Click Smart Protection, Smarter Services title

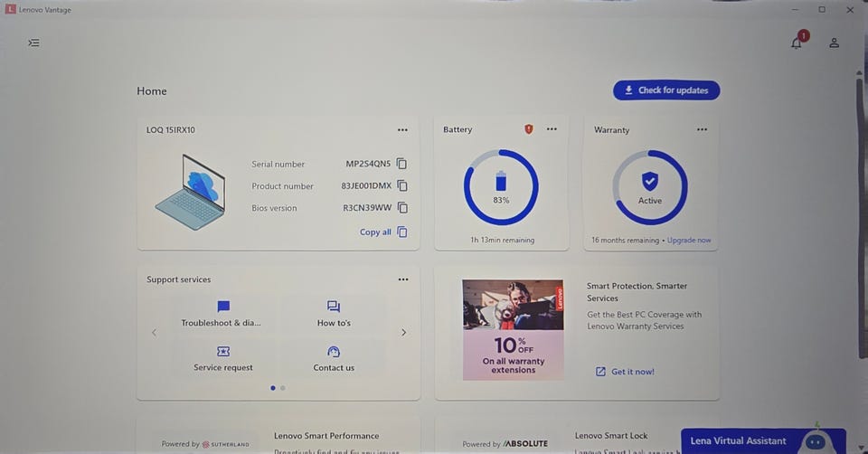tap(637, 292)
